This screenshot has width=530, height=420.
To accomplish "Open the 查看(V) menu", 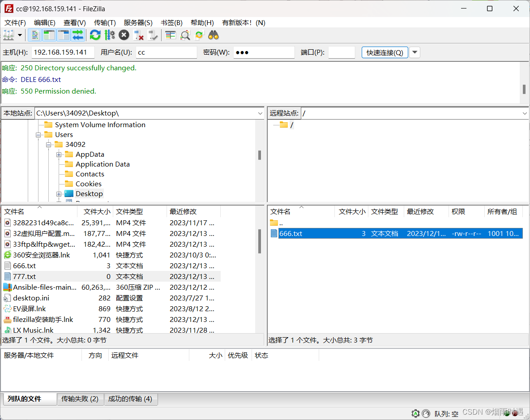I will click(x=74, y=23).
